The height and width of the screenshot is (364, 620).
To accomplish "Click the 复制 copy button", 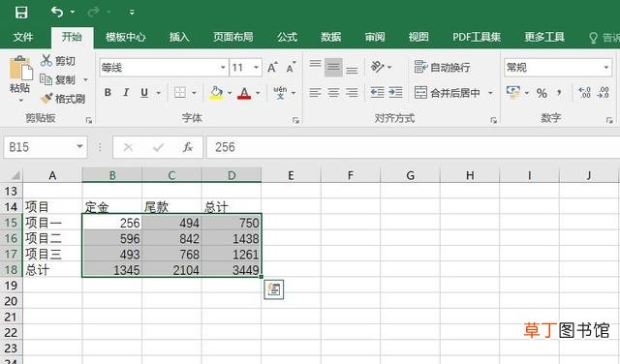I will pos(58,79).
